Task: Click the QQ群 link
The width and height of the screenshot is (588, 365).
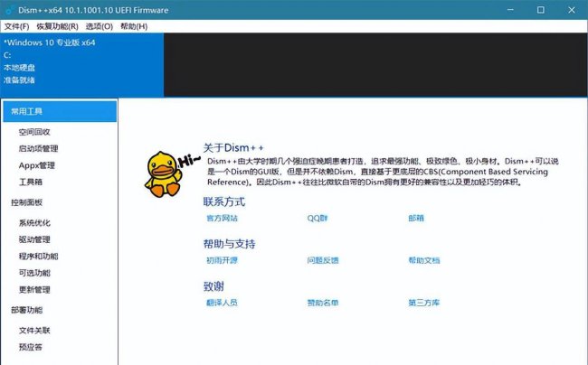Action: (318, 218)
